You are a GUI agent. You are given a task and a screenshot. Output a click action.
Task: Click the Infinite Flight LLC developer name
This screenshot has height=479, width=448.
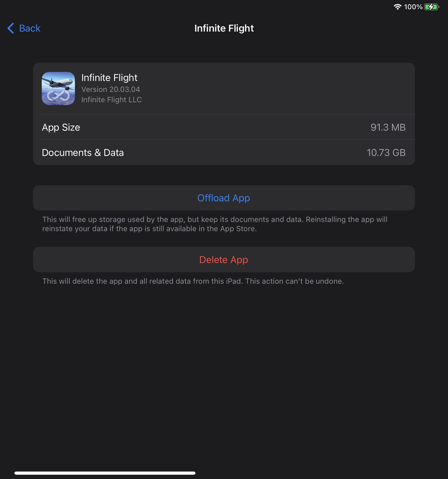(x=111, y=100)
